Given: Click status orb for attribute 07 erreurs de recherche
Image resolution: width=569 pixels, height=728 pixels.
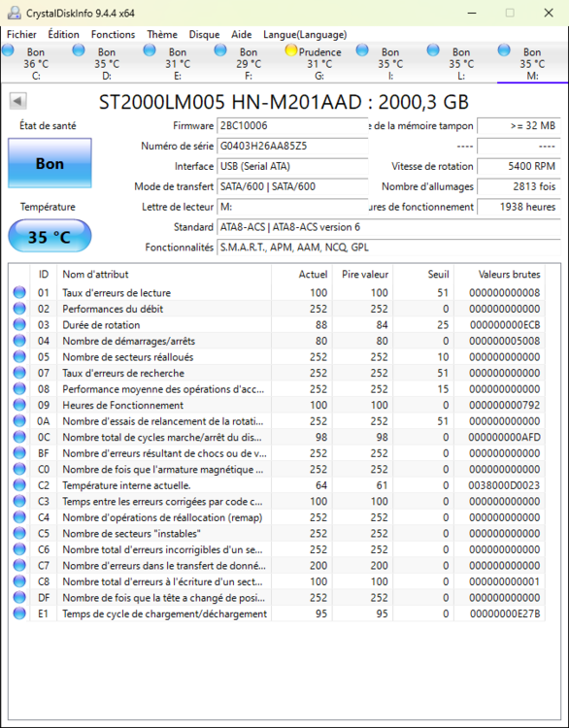Looking at the screenshot, I should [x=19, y=373].
